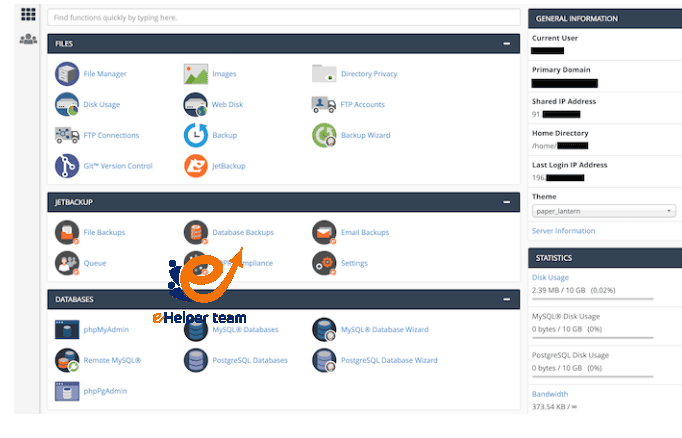This screenshot has width=682, height=438.
Task: Click the 373.54 KB bandwidth value
Action: tap(555, 407)
